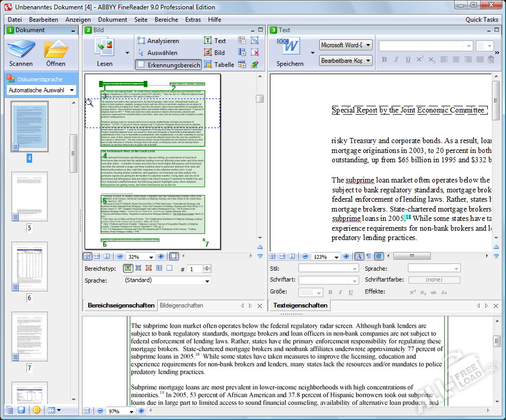Click the Speichern Word document icon
This screenshot has height=420, width=506.
click(x=290, y=47)
